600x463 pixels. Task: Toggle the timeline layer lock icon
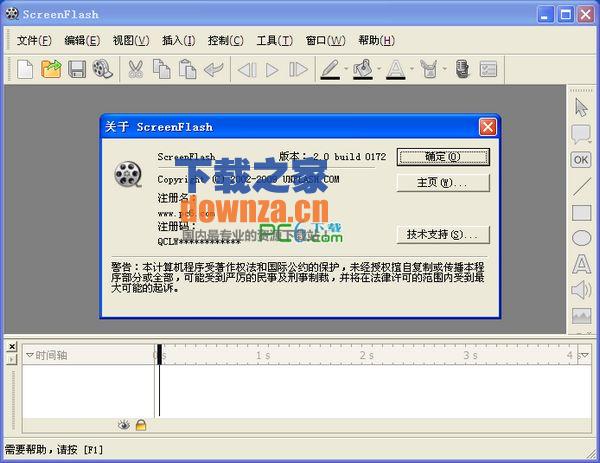tap(141, 425)
